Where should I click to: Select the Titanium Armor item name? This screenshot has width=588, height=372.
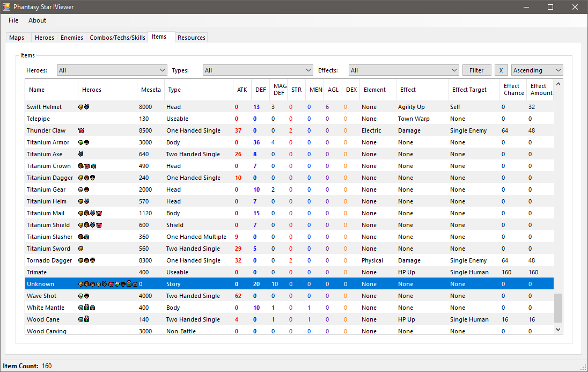48,143
